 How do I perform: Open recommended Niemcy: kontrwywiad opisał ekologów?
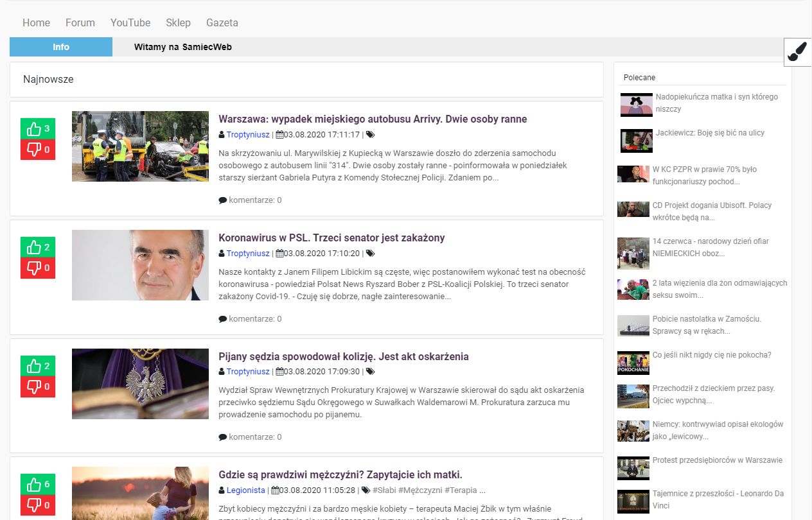(x=718, y=430)
